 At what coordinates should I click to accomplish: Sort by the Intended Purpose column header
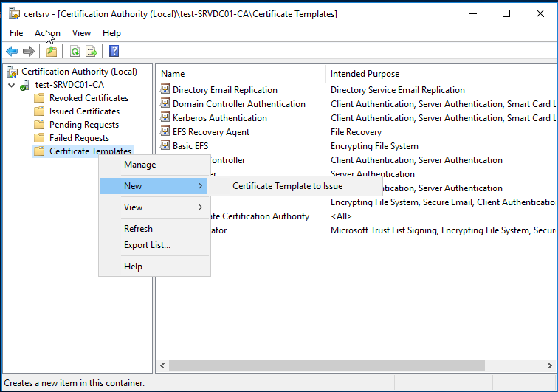(441, 74)
